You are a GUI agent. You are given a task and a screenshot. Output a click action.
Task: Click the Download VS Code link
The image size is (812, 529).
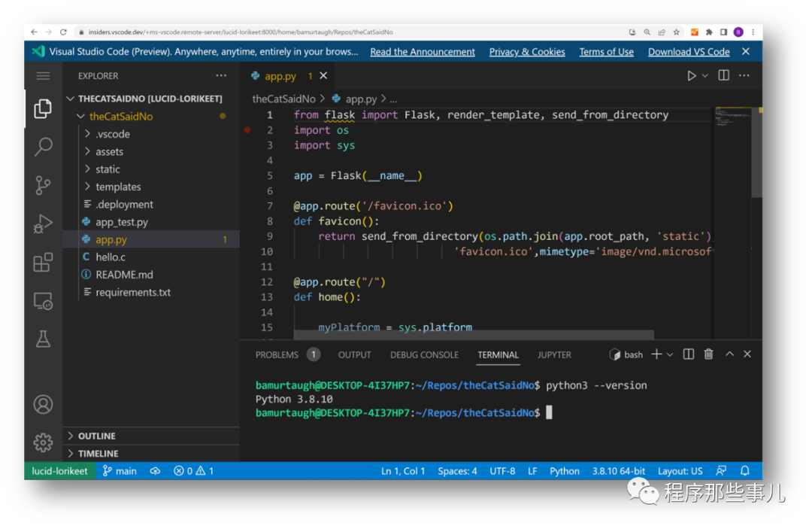click(x=688, y=52)
